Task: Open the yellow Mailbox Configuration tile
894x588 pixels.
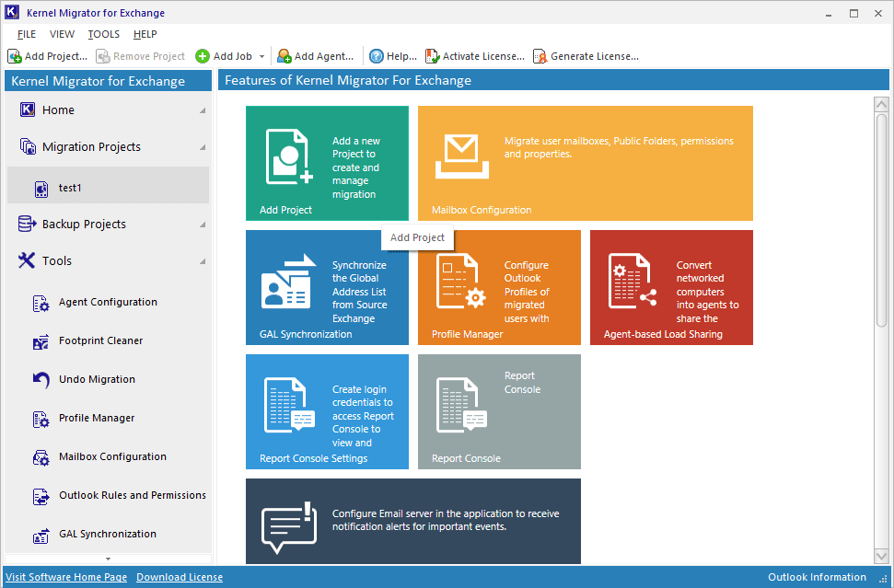Action: tap(586, 163)
